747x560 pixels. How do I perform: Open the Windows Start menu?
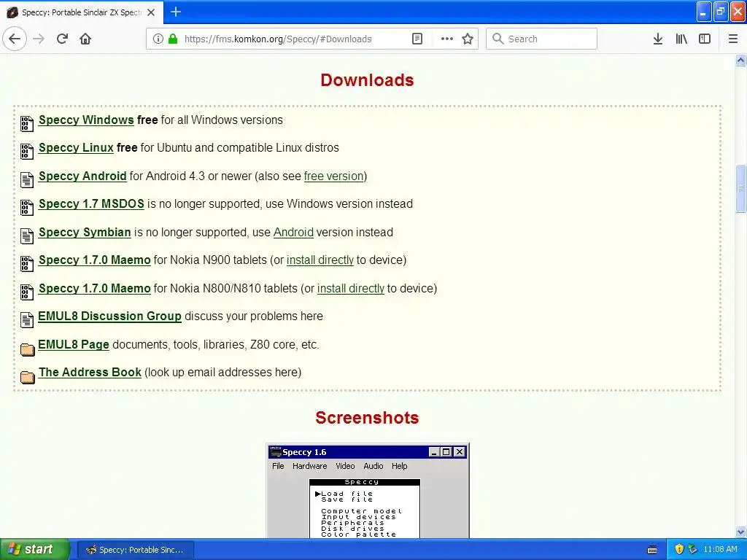click(x=35, y=550)
